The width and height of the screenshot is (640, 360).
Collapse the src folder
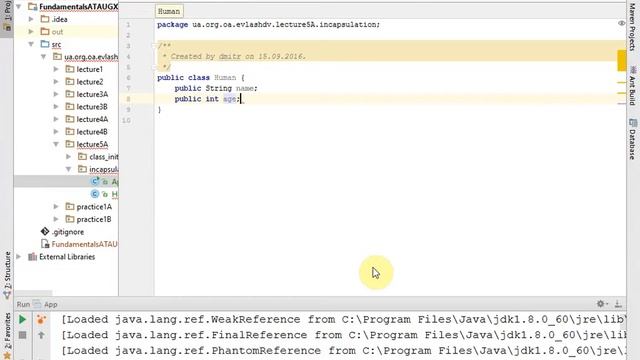[x=31, y=44]
